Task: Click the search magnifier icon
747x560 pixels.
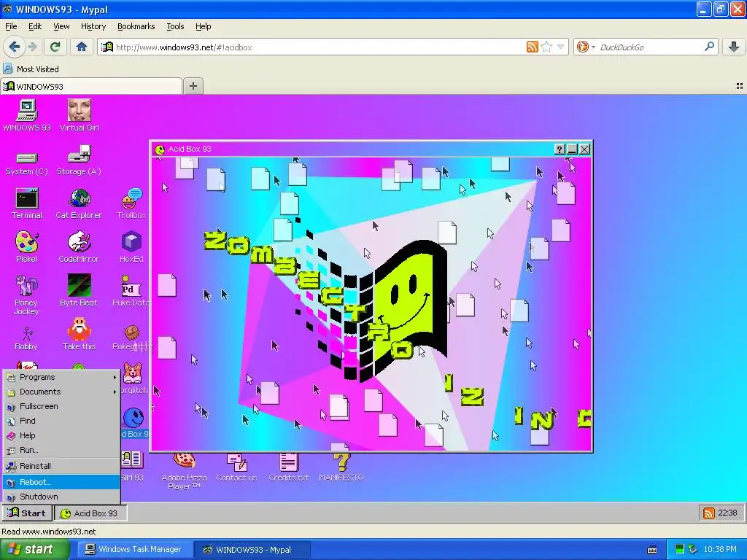Action: click(709, 47)
